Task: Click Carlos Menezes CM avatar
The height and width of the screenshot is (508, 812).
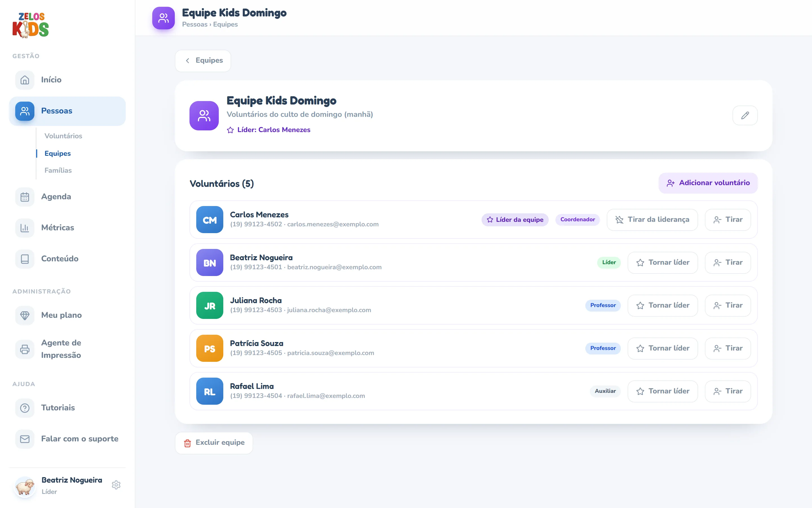Action: coord(210,220)
